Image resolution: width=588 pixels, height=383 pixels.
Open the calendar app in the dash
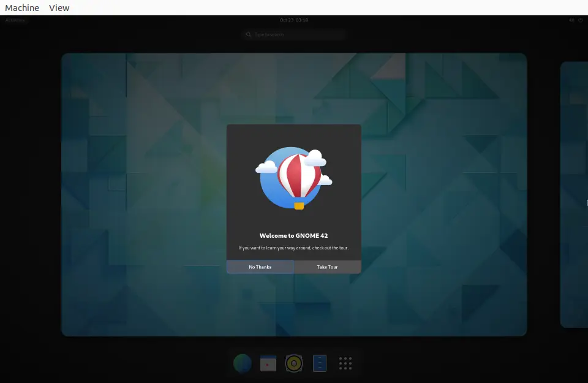(268, 363)
